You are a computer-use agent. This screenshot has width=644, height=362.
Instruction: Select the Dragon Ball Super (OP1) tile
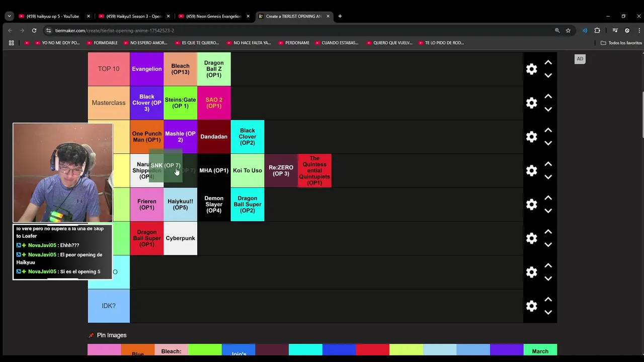(x=147, y=238)
